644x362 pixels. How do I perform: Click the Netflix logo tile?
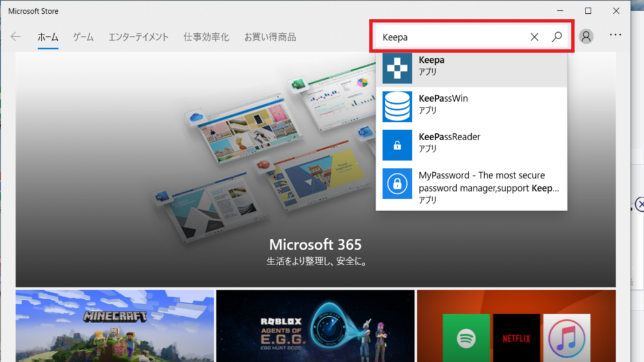(516, 338)
